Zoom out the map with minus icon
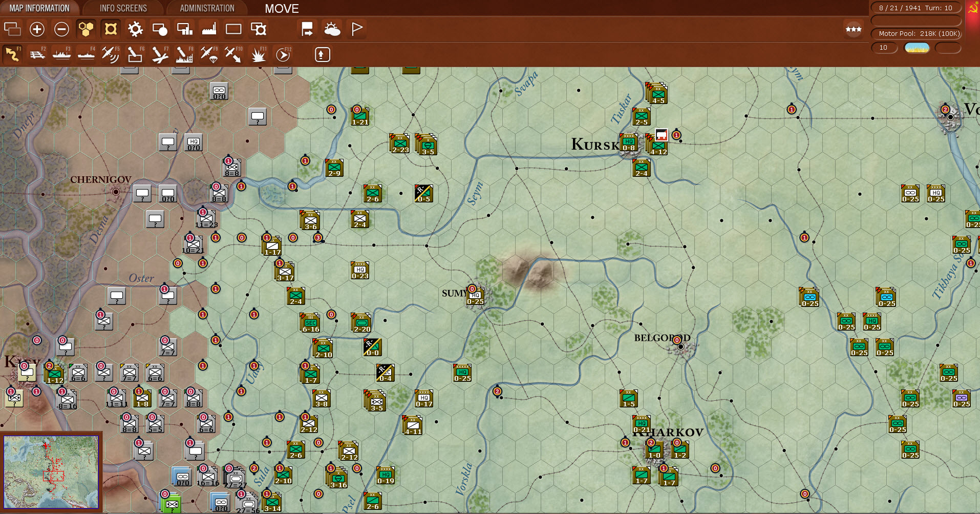Screen dimensions: 980x514 pos(61,29)
